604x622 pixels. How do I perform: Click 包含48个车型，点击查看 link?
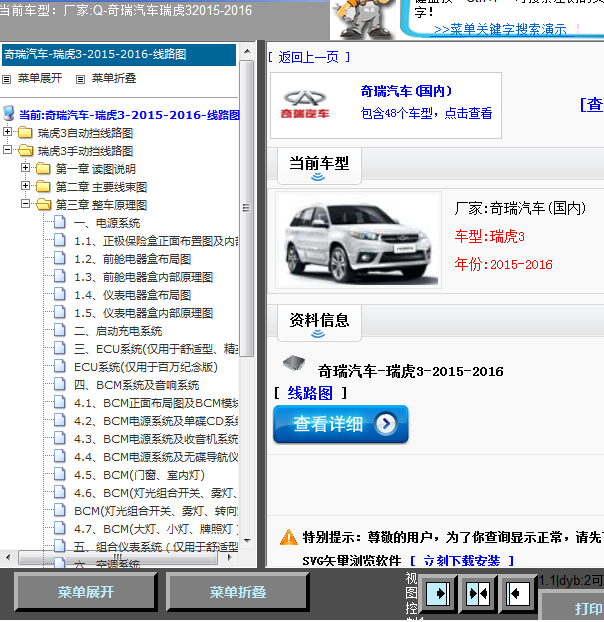[426, 113]
